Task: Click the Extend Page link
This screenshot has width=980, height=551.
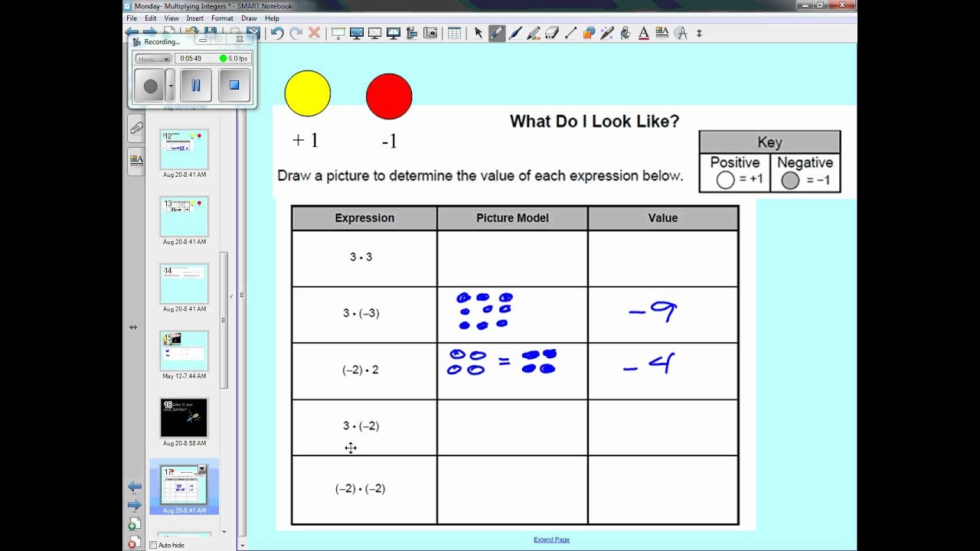Action: [551, 540]
